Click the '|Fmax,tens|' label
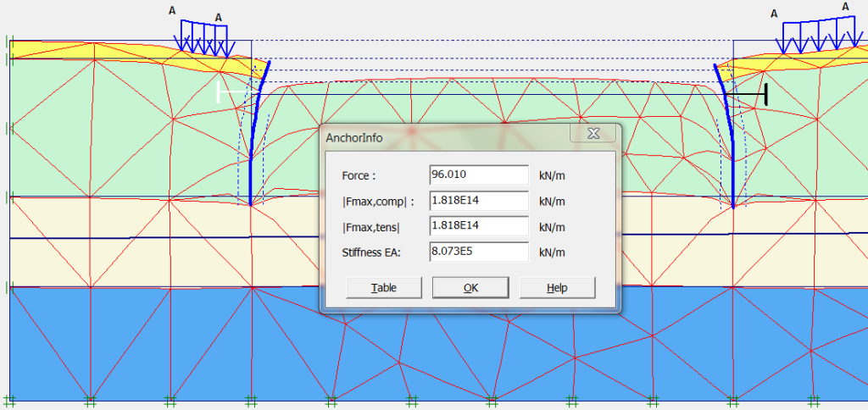 (371, 227)
